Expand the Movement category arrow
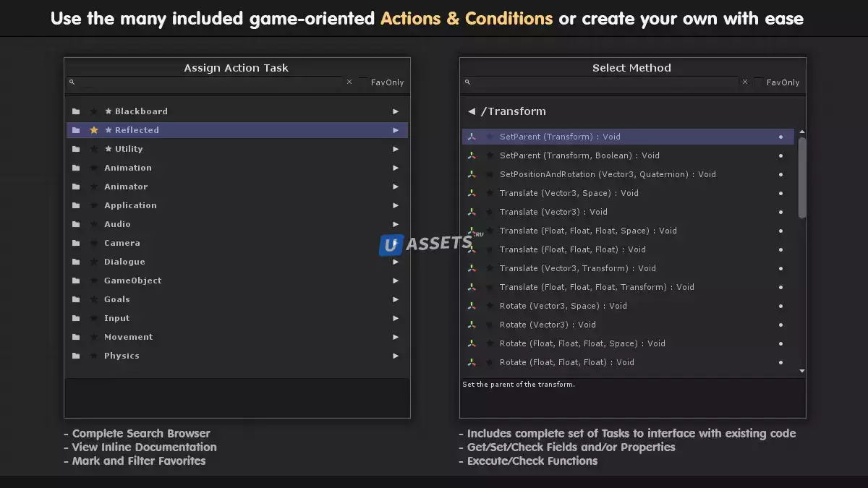Screen dimensions: 868x488 396,337
